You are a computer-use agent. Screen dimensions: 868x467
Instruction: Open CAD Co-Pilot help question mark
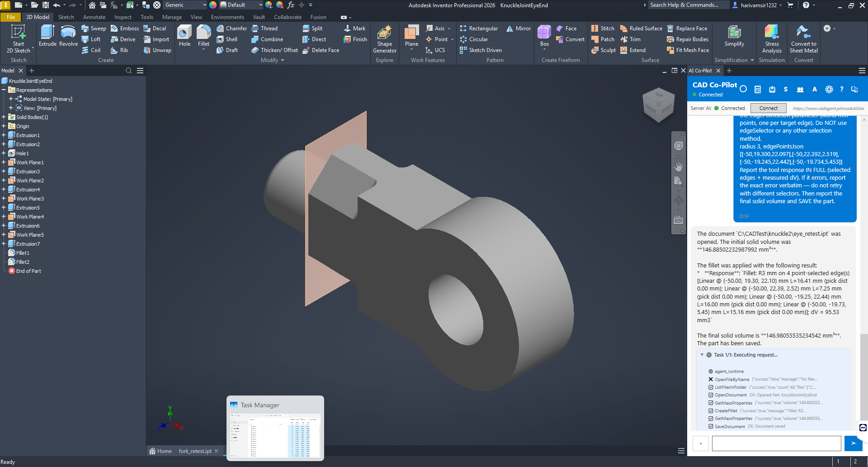[842, 90]
